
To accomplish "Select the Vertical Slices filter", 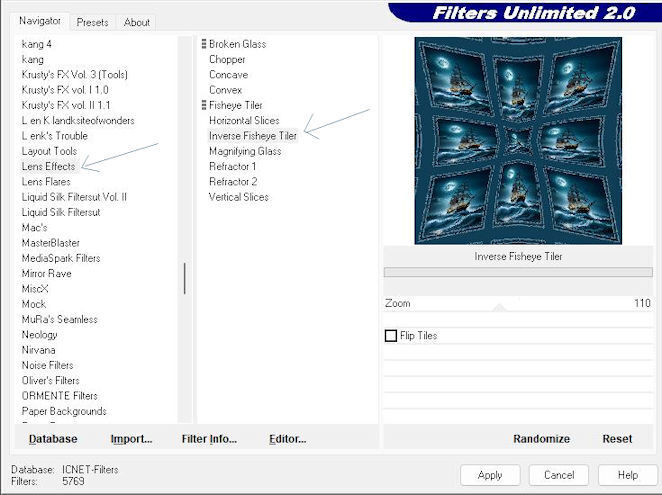I will (x=239, y=197).
